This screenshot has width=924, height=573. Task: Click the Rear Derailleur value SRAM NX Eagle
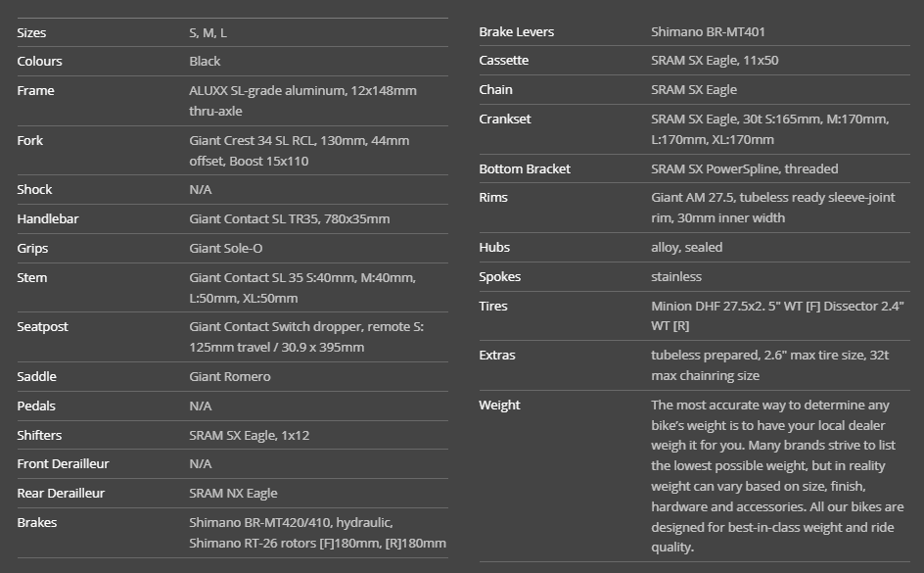tap(233, 493)
